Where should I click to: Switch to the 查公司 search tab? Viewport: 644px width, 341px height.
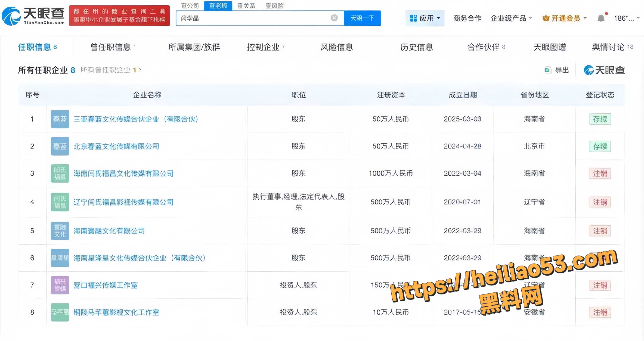tap(190, 6)
